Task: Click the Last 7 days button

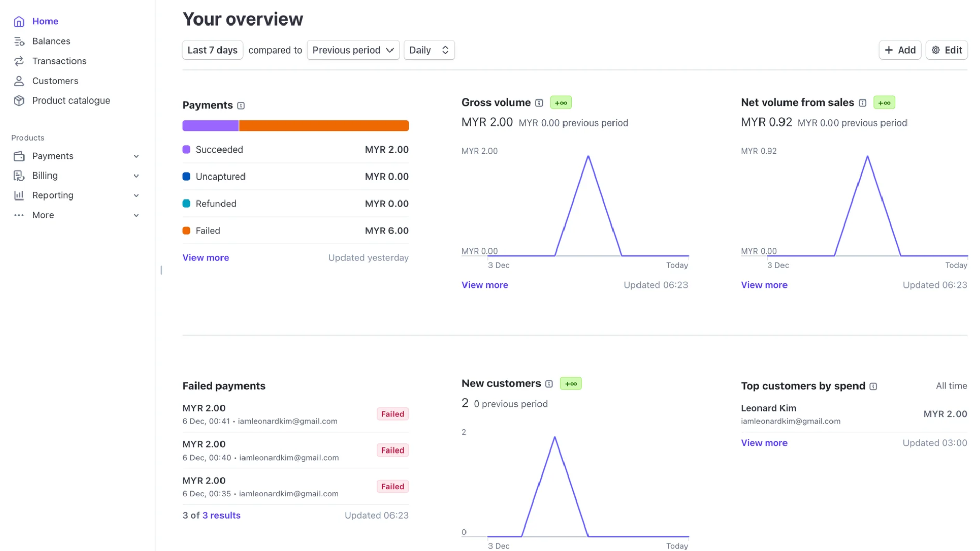Action: pos(212,50)
